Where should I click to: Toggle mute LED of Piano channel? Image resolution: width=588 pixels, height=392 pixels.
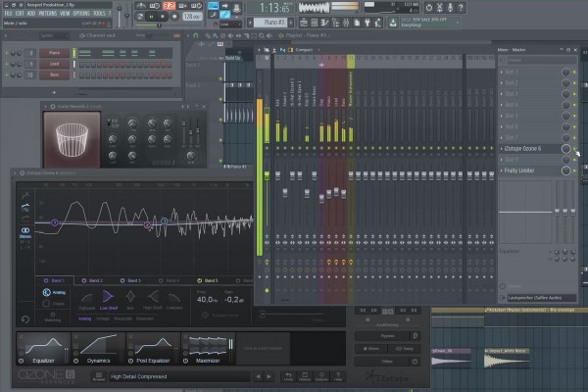(7, 53)
